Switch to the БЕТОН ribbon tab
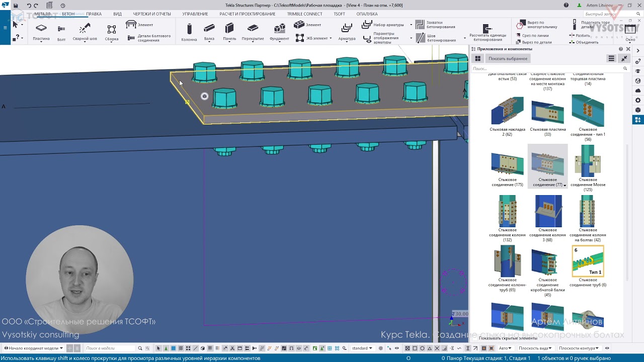 [x=68, y=14]
